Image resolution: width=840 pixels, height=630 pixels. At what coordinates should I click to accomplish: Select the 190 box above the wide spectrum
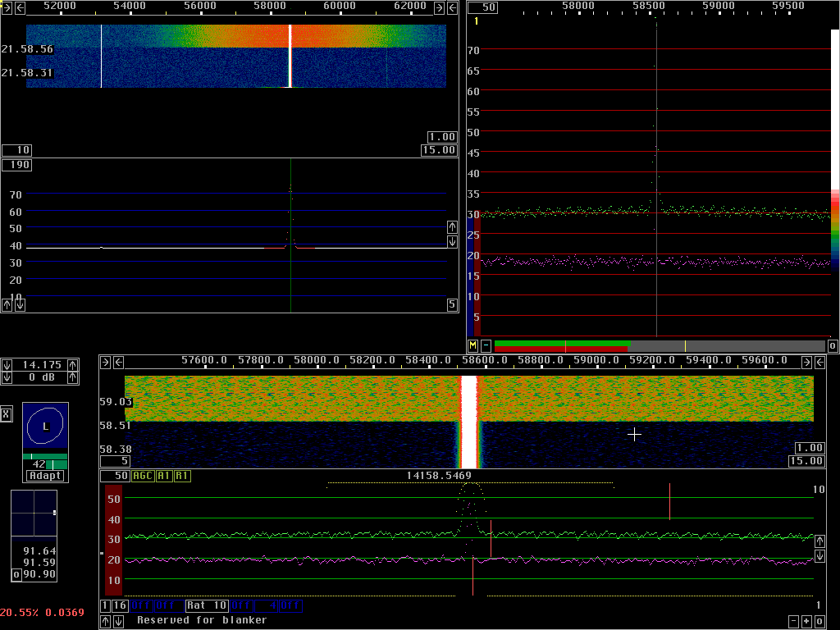pos(16,165)
